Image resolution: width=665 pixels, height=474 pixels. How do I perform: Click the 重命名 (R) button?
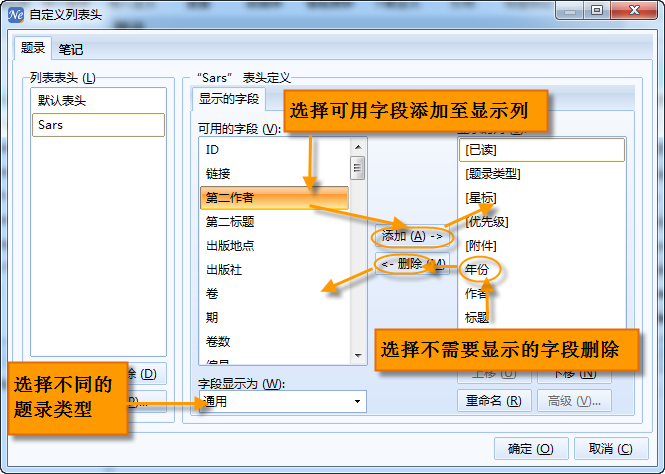click(494, 401)
